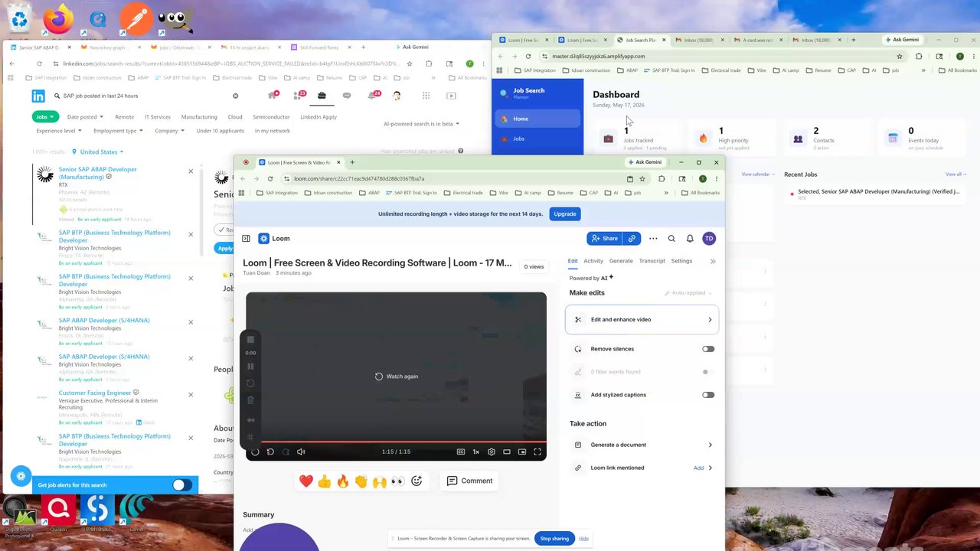Switch to the Transcript tab in Loom
The height and width of the screenshot is (551, 980).
[x=652, y=261]
